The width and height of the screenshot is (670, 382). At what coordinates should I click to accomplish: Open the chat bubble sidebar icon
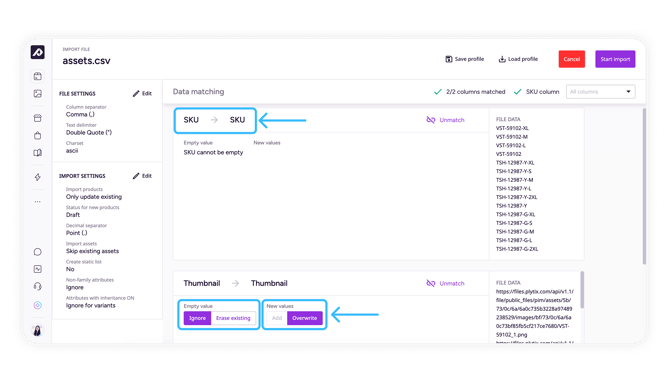38,252
